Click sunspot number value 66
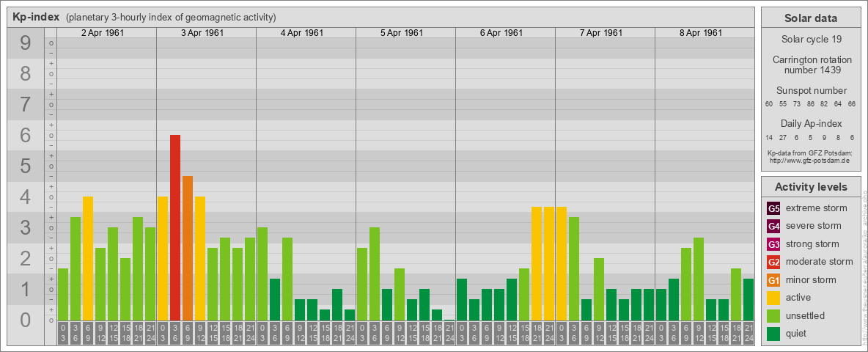 (x=852, y=104)
